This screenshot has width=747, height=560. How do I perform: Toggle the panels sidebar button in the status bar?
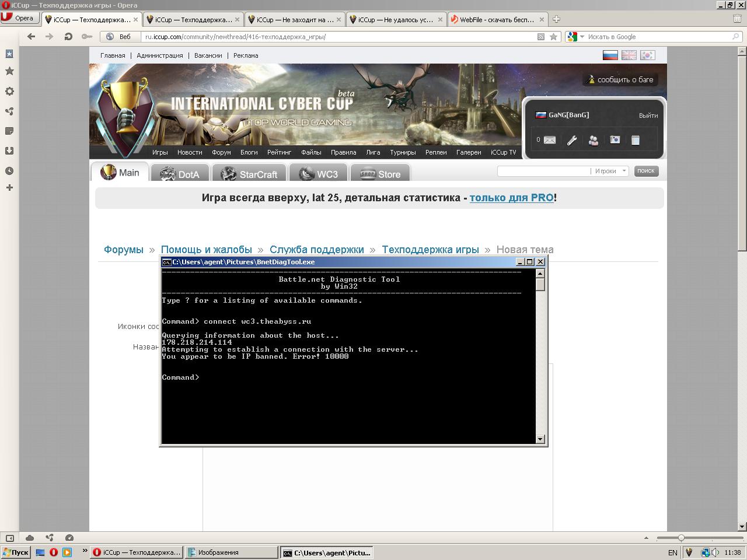tap(10, 538)
